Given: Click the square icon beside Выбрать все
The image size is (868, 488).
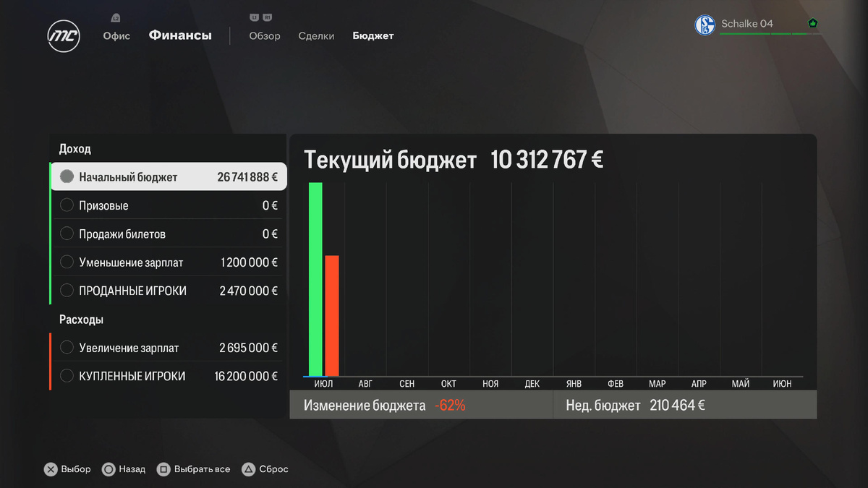Looking at the screenshot, I should [x=164, y=469].
